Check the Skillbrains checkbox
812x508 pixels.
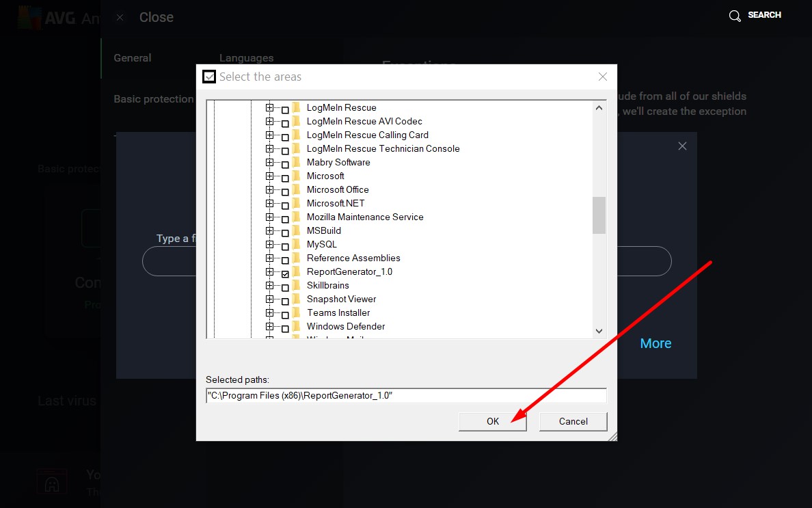[x=285, y=287]
